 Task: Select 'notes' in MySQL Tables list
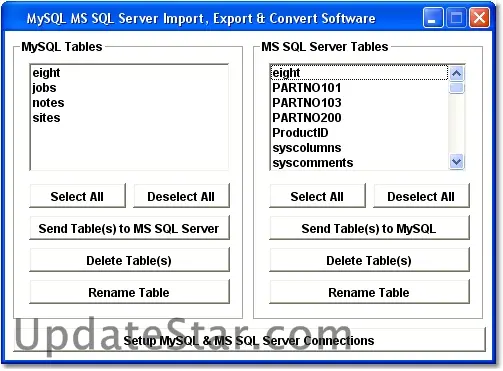129,103
